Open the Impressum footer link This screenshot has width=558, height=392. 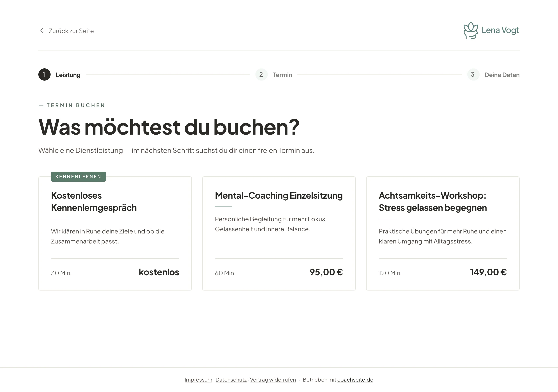(x=198, y=380)
